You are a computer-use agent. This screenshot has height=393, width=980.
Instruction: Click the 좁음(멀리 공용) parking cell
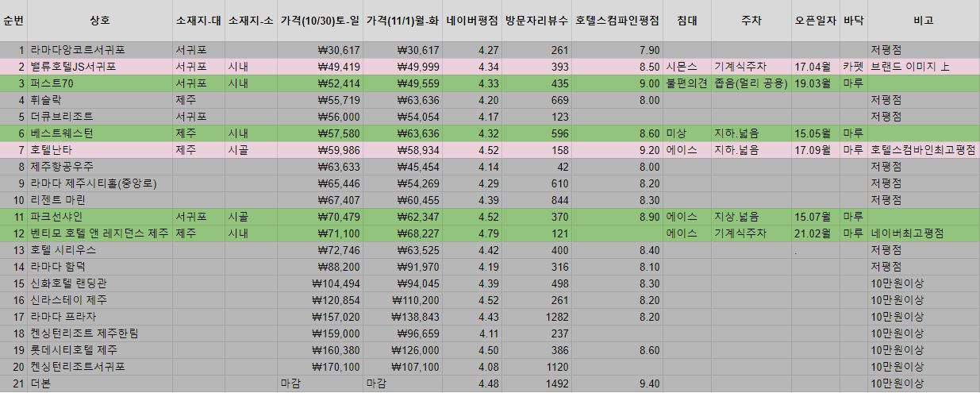751,83
